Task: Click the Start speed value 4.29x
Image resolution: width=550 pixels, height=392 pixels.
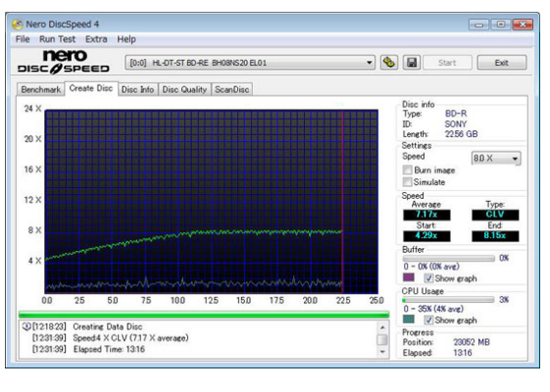Action: tap(426, 235)
